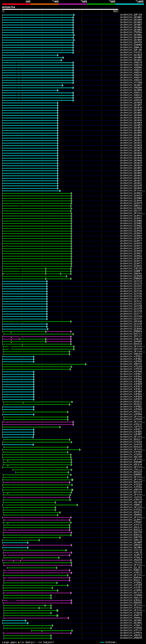Select label UniRef100_Q6XW18
The image size is (146, 644).
(x=131, y=55)
